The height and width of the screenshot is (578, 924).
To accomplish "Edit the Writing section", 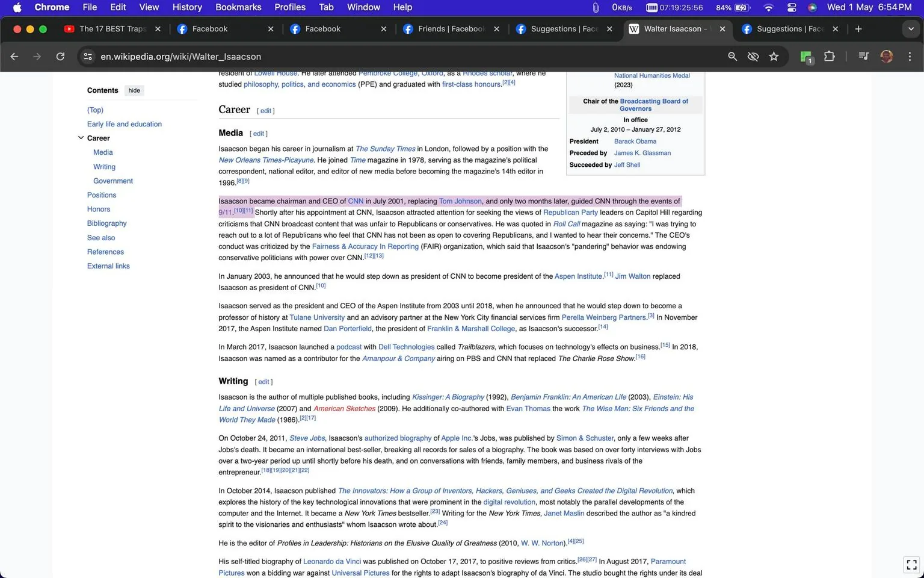I will click(263, 382).
